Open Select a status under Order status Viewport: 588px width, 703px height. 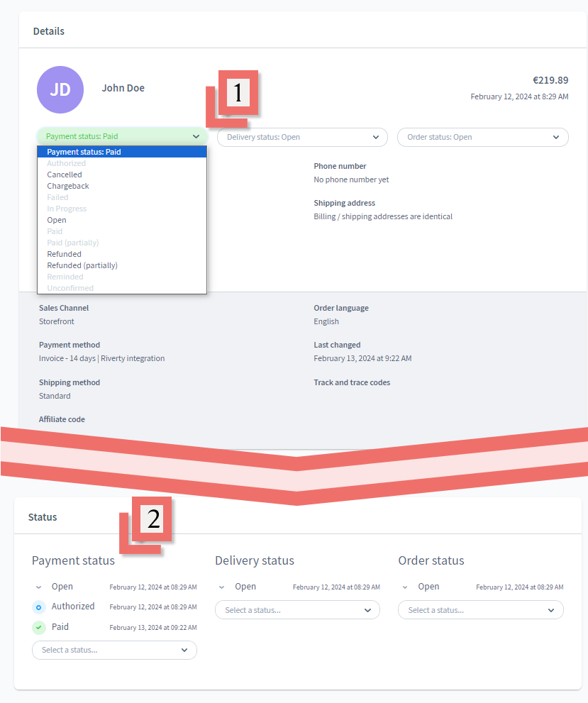click(x=480, y=609)
